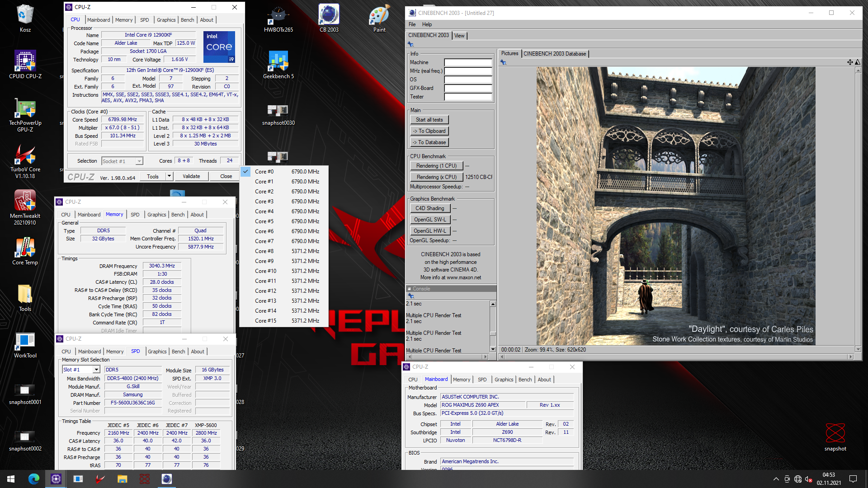The width and height of the screenshot is (868, 488).
Task: Open the CB 2003 desktop shortcut
Action: [x=329, y=19]
